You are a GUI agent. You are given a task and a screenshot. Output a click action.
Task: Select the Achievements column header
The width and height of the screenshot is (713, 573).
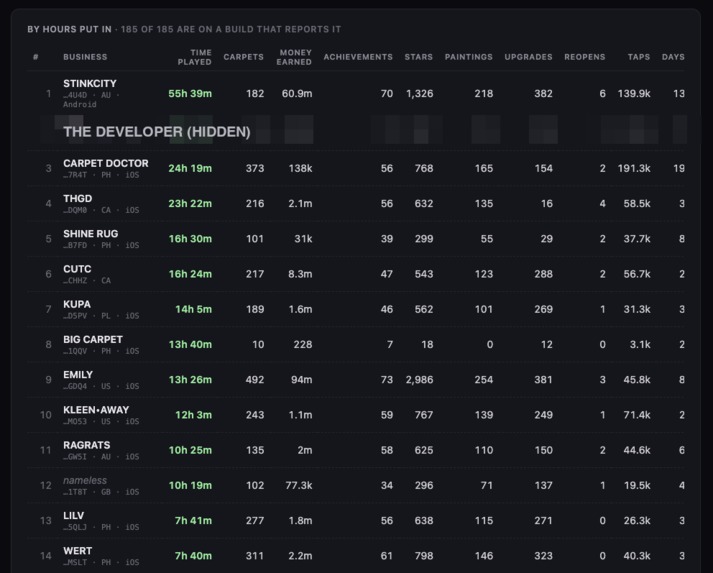(x=358, y=57)
